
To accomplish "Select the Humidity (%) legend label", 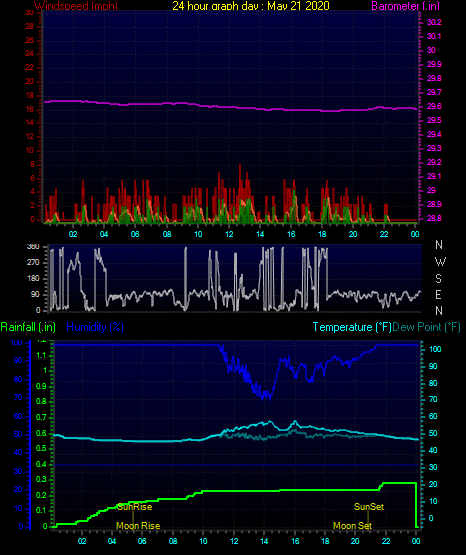I will pos(95,327).
